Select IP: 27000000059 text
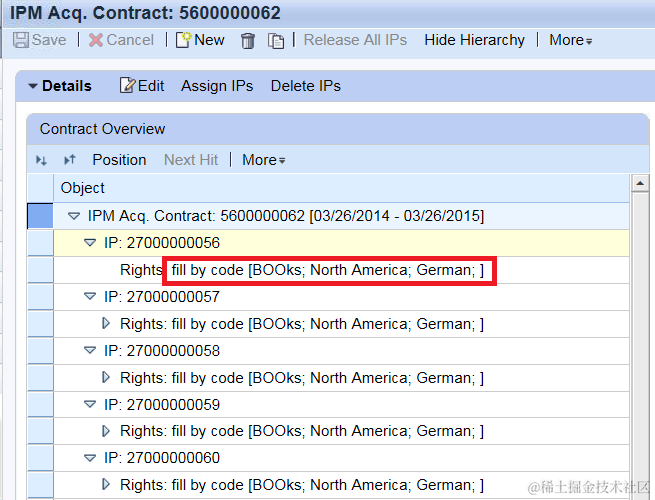This screenshot has width=655, height=500. [162, 404]
